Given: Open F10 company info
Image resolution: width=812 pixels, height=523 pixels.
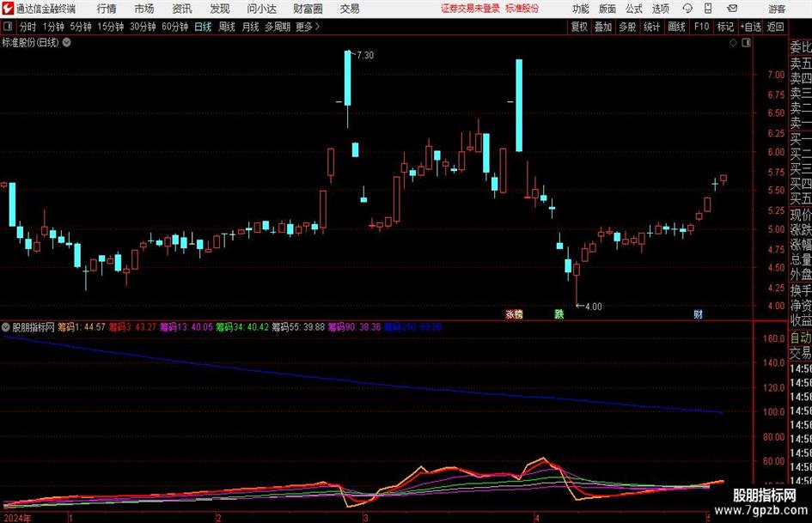Looking at the screenshot, I should (x=702, y=27).
